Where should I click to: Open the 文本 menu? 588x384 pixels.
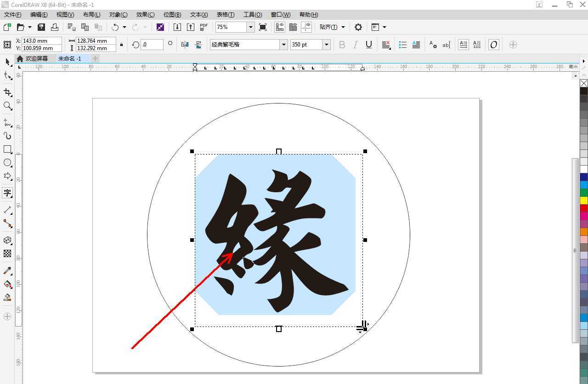(198, 14)
